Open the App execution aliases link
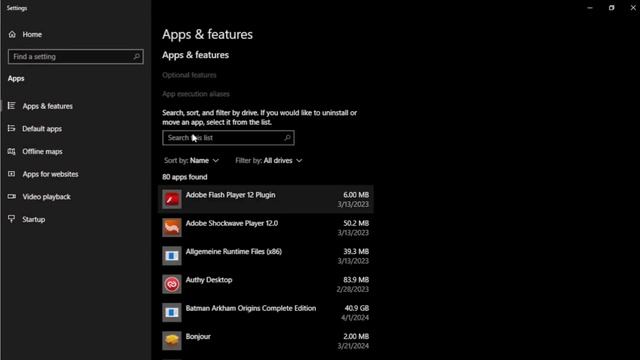This screenshot has height=360, width=640. (x=196, y=94)
